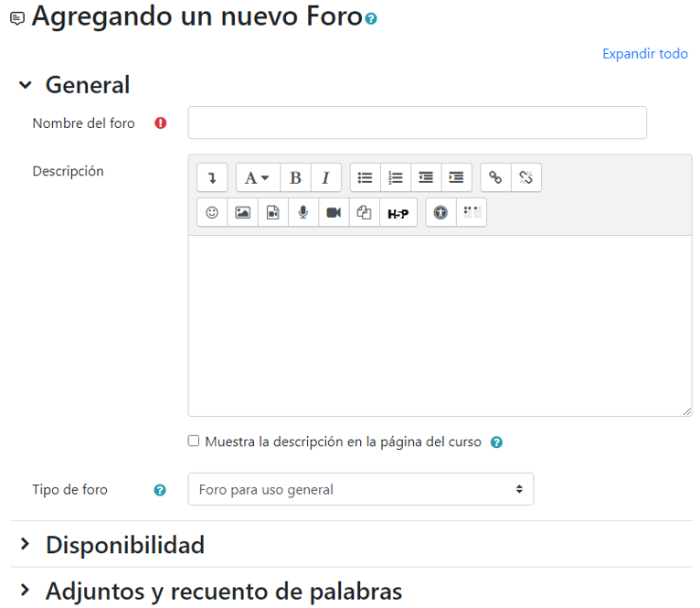The image size is (700, 608).
Task: Indent the selected text
Action: (x=456, y=177)
